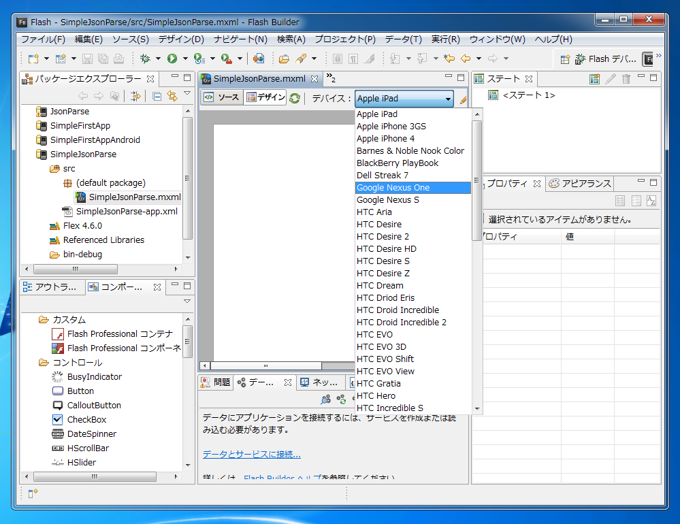This screenshot has height=524, width=680.
Task: Click the alphabetical view icon in Properties panel
Action: pos(651,200)
